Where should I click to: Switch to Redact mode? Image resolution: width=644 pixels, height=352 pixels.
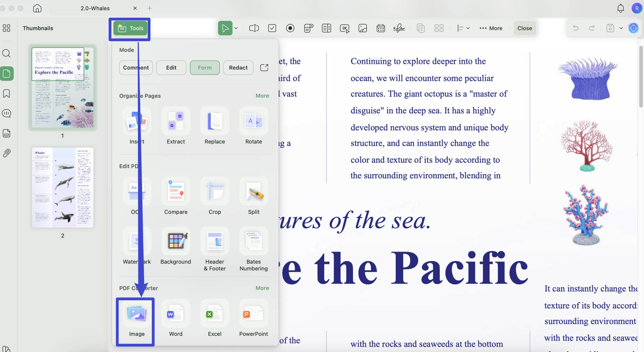(238, 68)
